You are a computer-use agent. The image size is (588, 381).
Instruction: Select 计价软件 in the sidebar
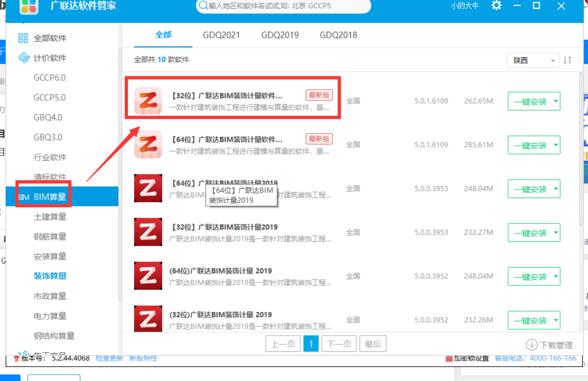(x=50, y=58)
